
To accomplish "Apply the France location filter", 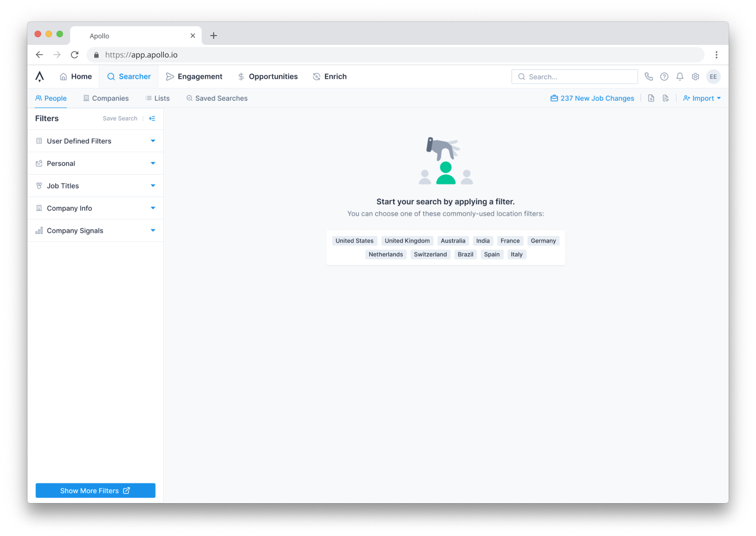I will tap(510, 241).
